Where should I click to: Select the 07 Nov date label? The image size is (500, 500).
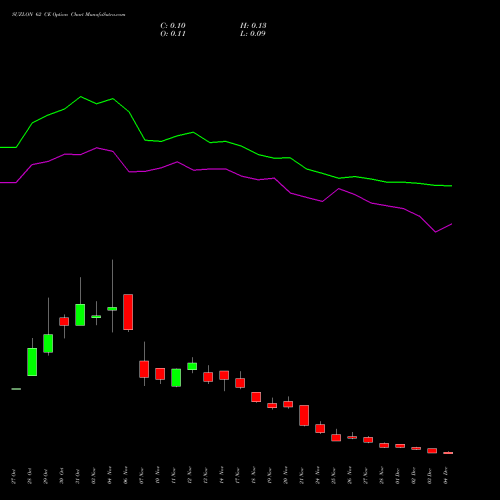[x=142, y=476]
